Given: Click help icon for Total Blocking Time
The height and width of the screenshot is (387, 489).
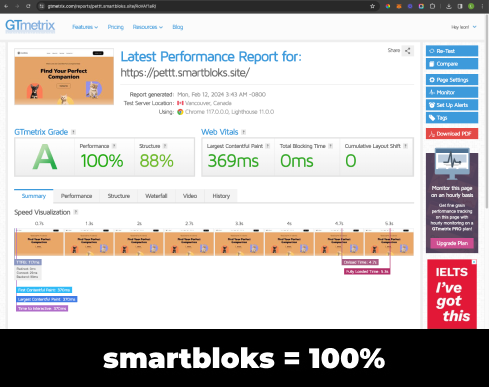Looking at the screenshot, I should 330,146.
